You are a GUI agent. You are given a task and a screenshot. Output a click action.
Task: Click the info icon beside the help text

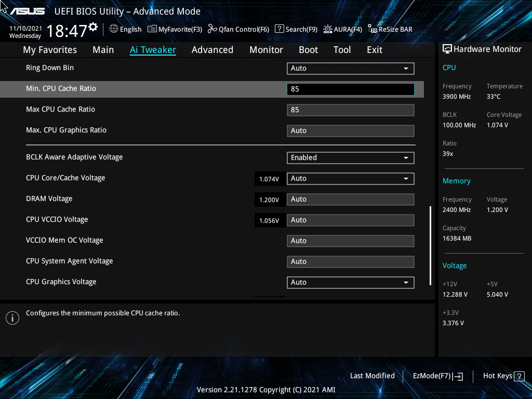click(x=12, y=318)
